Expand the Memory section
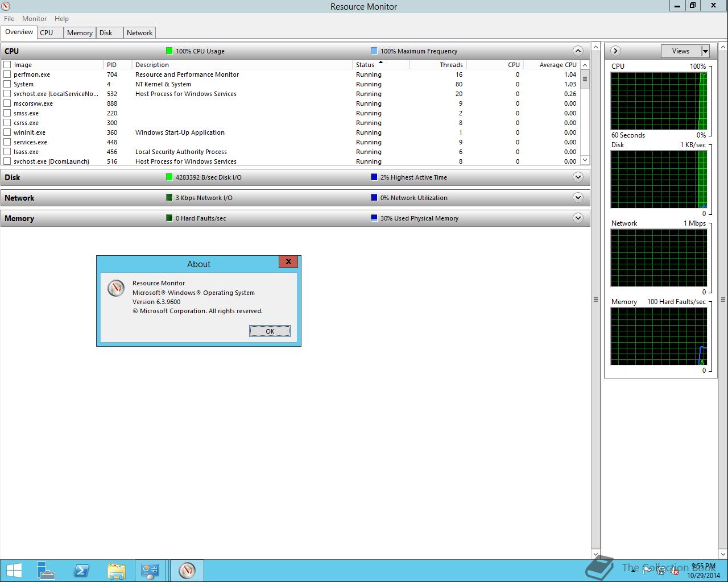 click(578, 218)
